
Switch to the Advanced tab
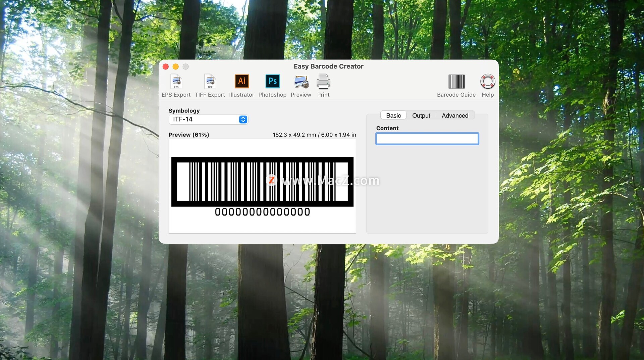coord(455,115)
